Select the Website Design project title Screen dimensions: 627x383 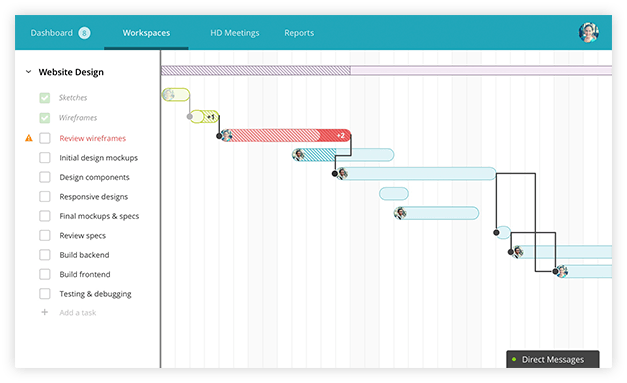point(71,72)
